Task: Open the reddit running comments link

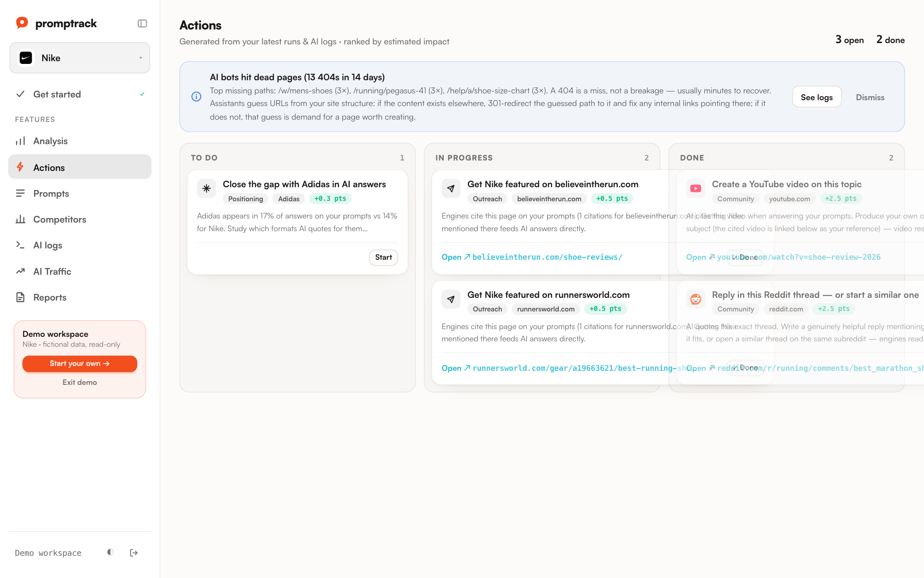Action: pos(804,368)
